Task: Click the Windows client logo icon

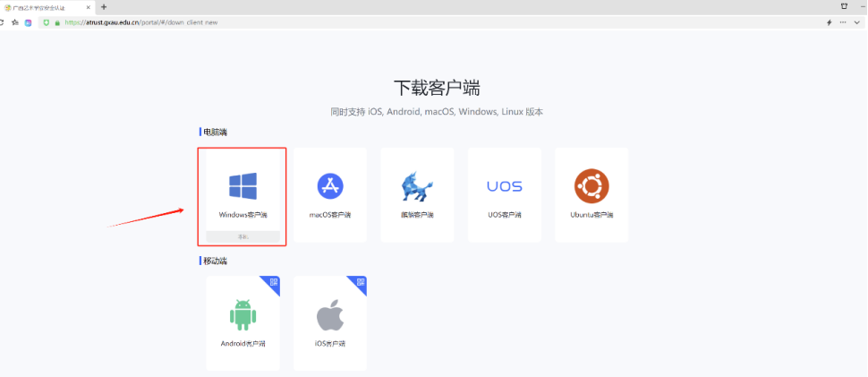Action: pyautogui.click(x=243, y=186)
